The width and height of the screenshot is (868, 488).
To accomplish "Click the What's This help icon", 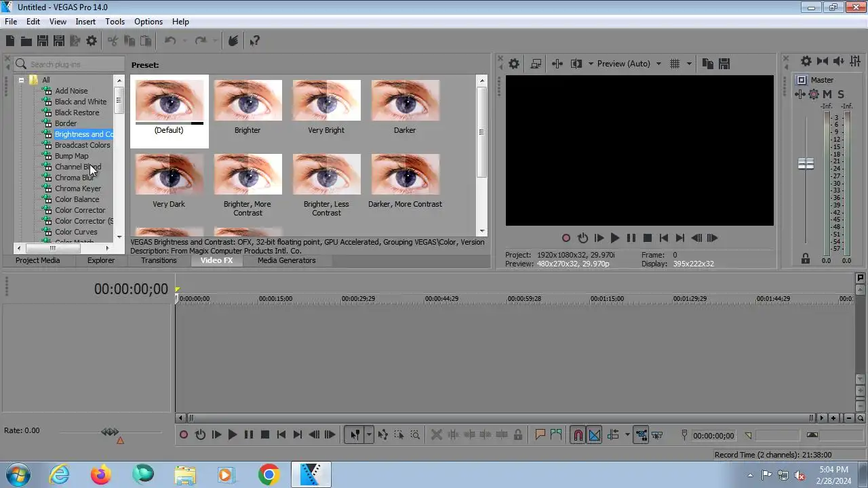I will pos(255,41).
